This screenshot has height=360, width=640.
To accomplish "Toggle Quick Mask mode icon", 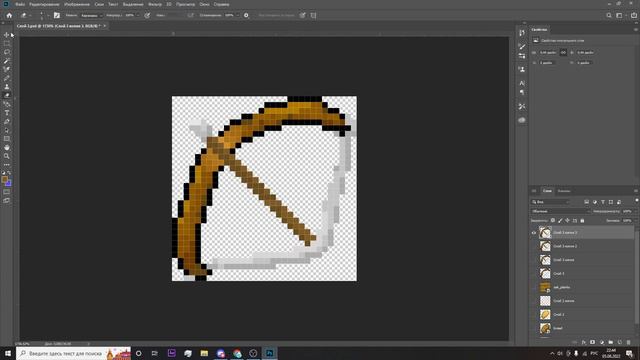I will [x=7, y=192].
